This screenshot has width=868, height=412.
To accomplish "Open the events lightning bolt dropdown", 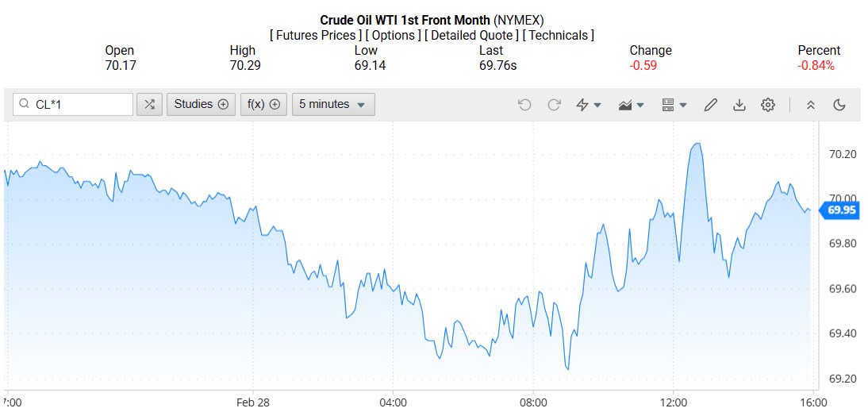I will [588, 104].
